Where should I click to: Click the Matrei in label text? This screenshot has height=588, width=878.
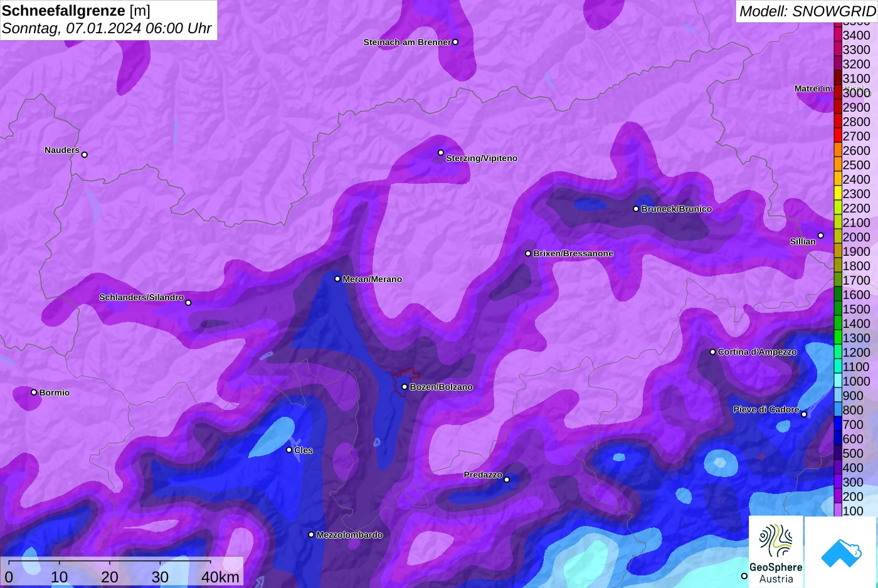[x=812, y=88]
